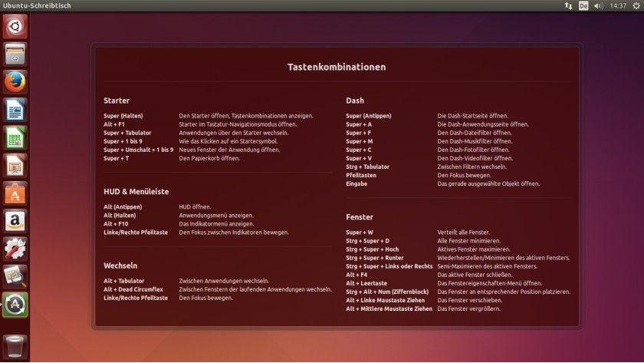Click 'HUD öffnen.' description
The image size is (644, 363).
click(195, 206)
